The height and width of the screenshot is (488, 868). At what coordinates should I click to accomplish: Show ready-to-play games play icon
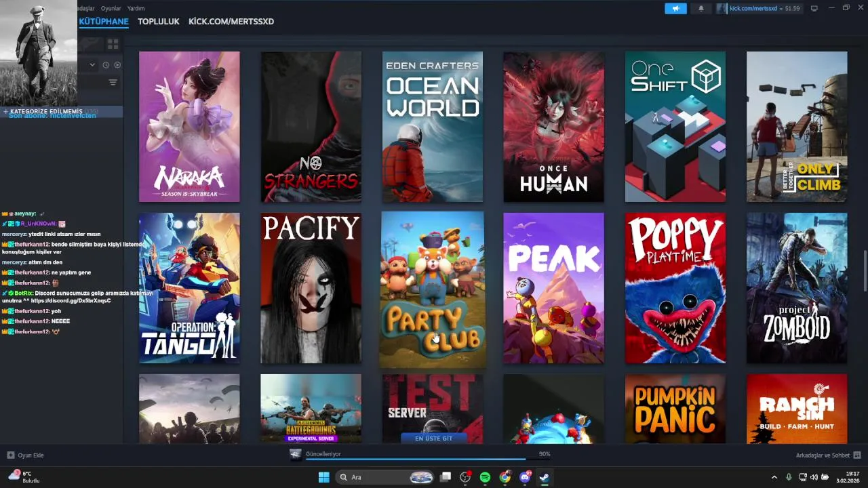117,65
